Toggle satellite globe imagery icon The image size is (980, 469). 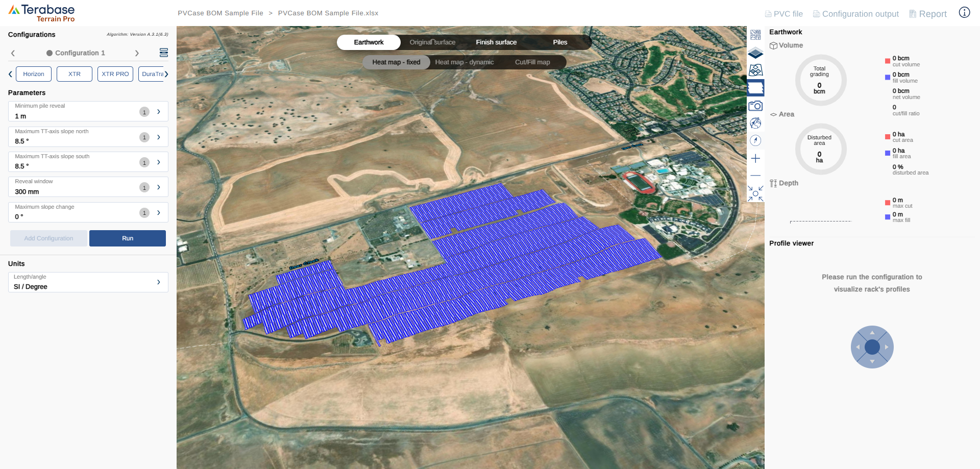click(x=755, y=123)
